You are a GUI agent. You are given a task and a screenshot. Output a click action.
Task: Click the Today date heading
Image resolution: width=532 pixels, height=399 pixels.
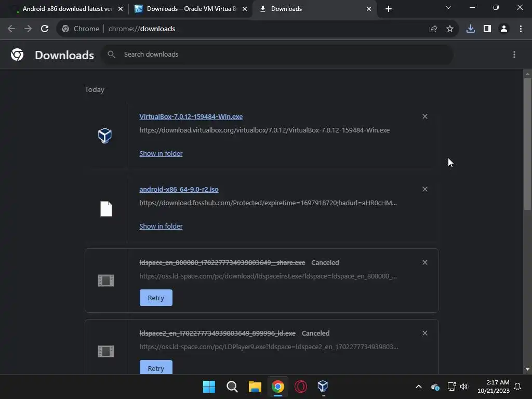(95, 89)
